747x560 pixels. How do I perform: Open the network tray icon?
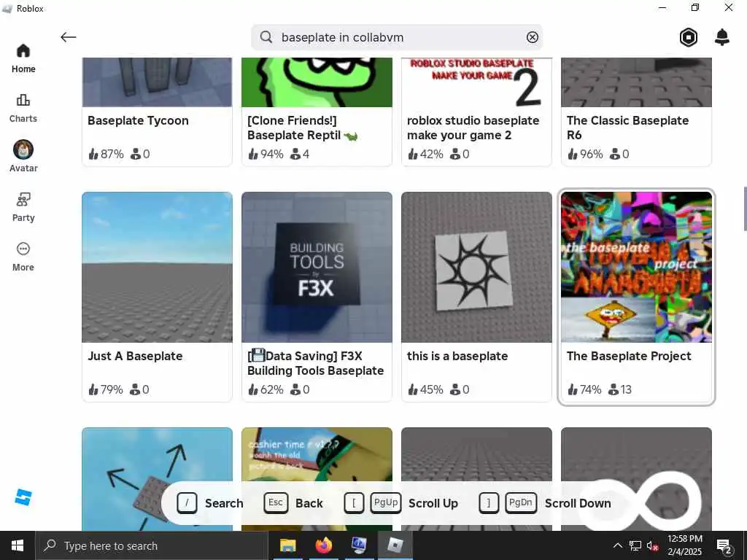(635, 545)
